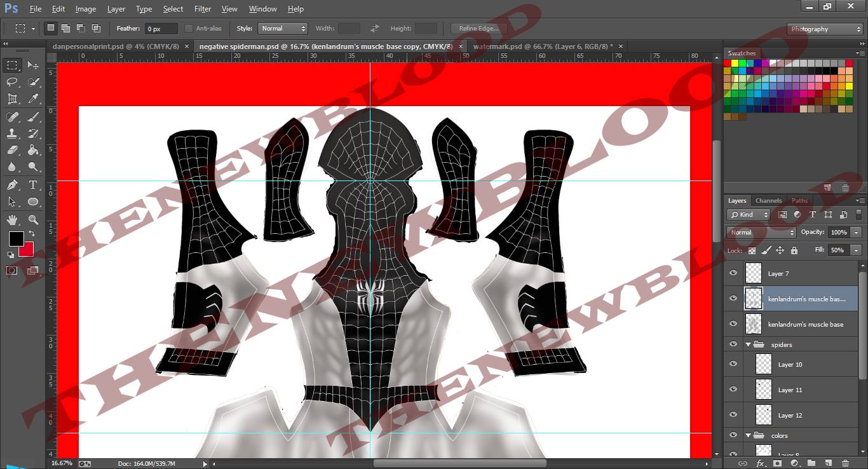This screenshot has width=868, height=469.
Task: Select the Dodge tool
Action: [33, 167]
